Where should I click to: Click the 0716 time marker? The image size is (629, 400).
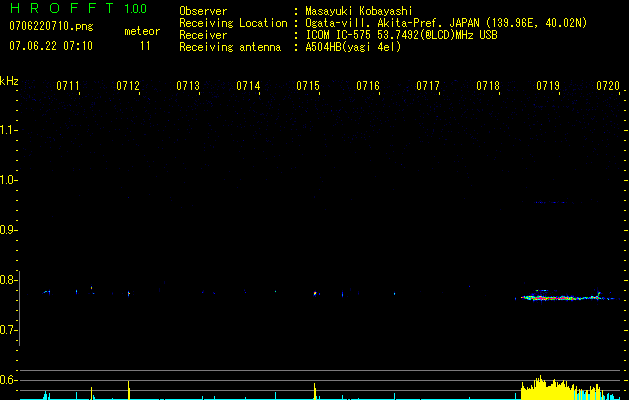[368, 86]
